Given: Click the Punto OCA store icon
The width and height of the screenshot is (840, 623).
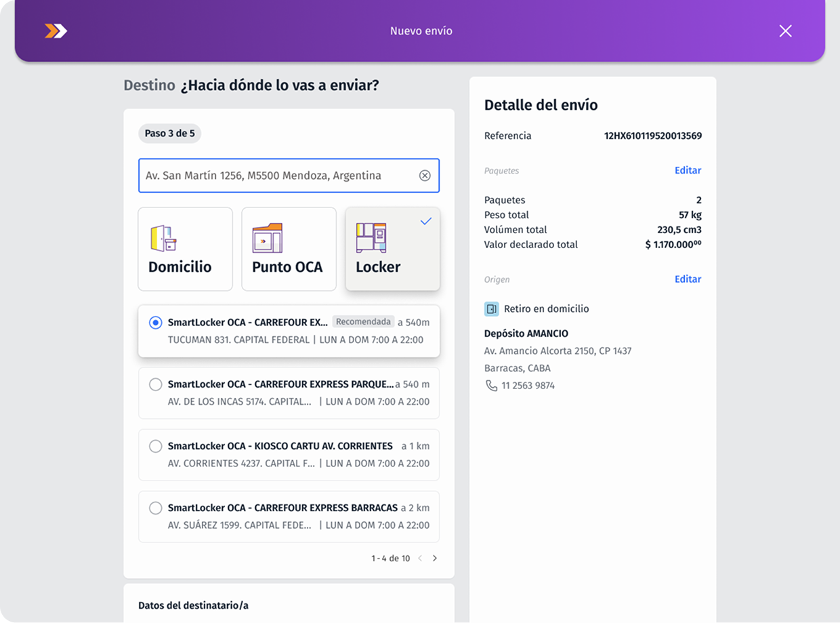Looking at the screenshot, I should click(x=268, y=238).
